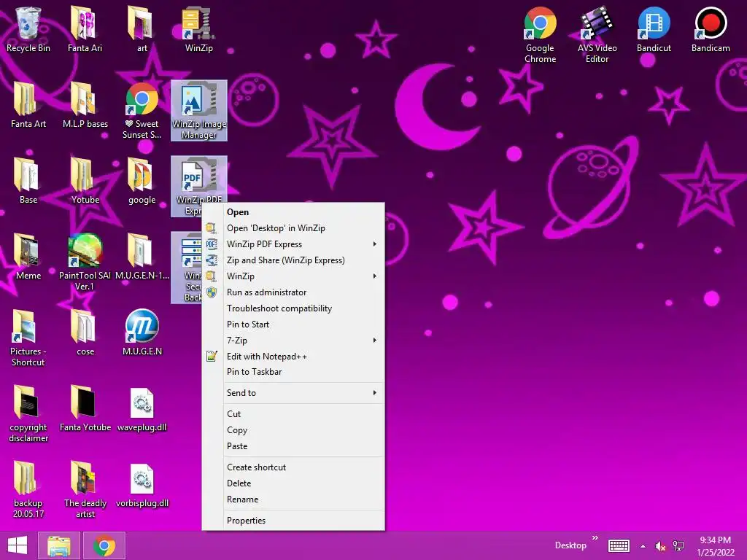Select The deadly artist folder
The width and height of the screenshot is (747, 560).
[x=85, y=489]
